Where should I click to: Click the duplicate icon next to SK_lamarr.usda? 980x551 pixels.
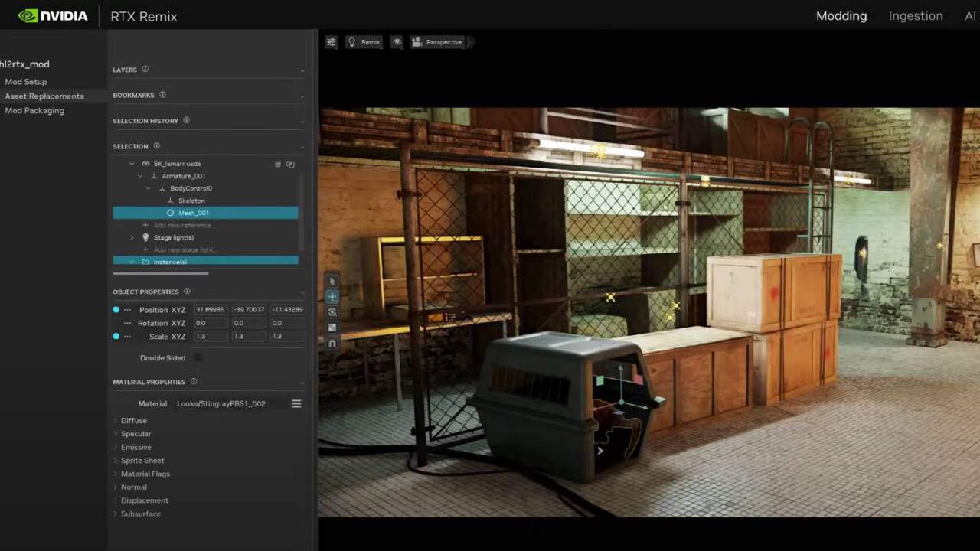(289, 164)
